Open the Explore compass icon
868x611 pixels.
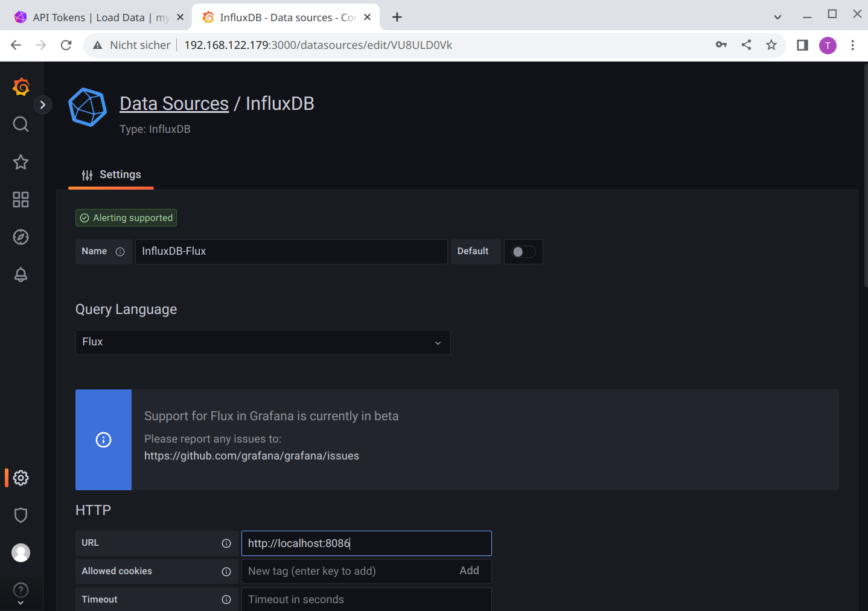pos(21,237)
